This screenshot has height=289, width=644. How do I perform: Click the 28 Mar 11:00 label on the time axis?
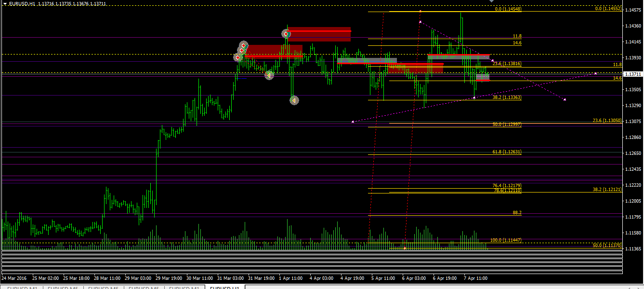tap(107, 278)
